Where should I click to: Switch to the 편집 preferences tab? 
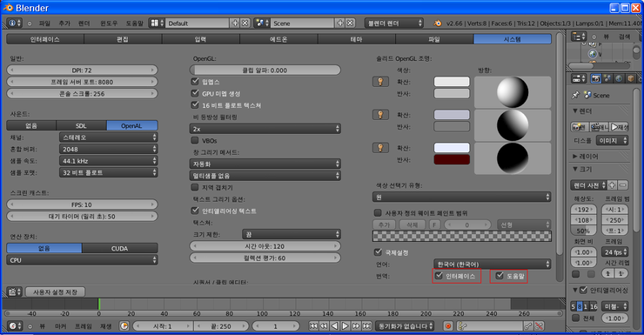pyautogui.click(x=123, y=39)
